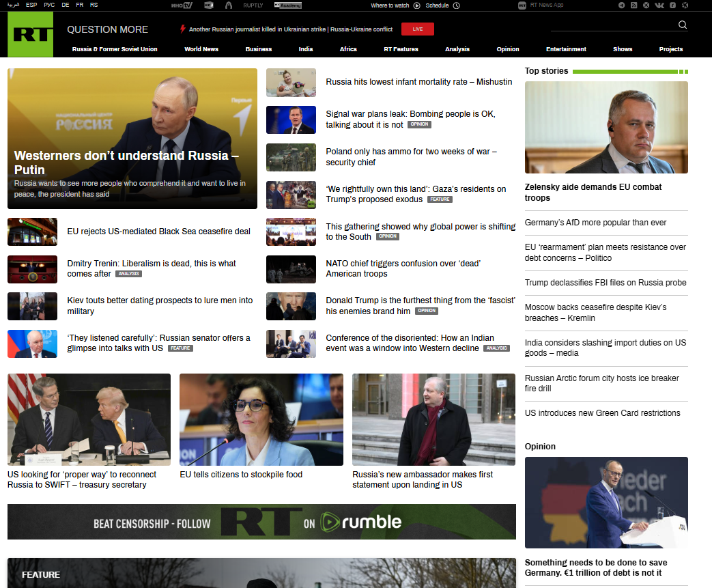Image resolution: width=712 pixels, height=588 pixels.
Task: Click the Schedule clock icon
Action: click(457, 5)
